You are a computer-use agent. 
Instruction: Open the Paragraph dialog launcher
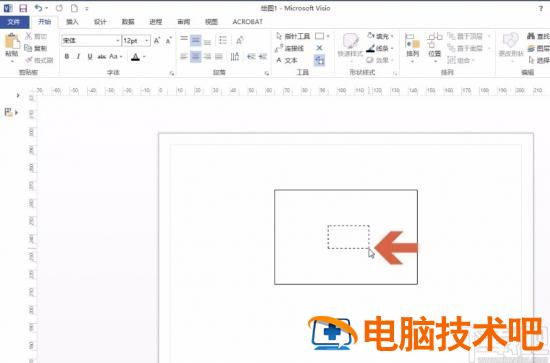[x=267, y=73]
